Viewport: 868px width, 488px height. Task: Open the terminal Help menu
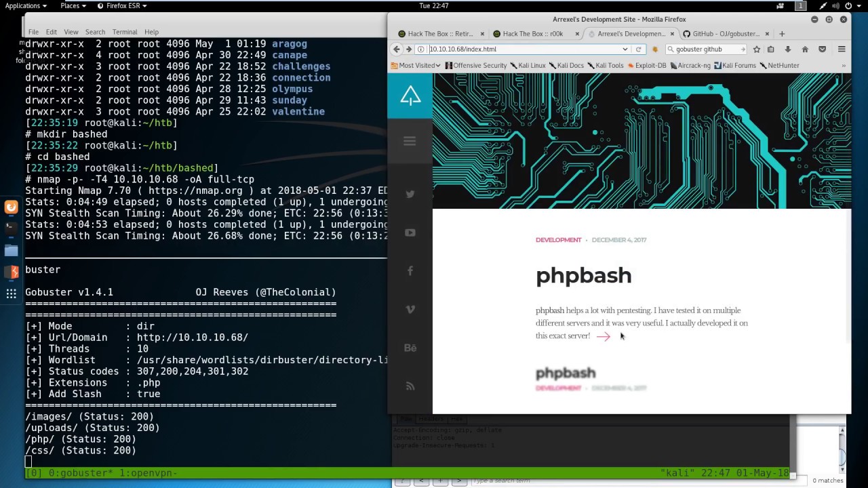pos(151,32)
